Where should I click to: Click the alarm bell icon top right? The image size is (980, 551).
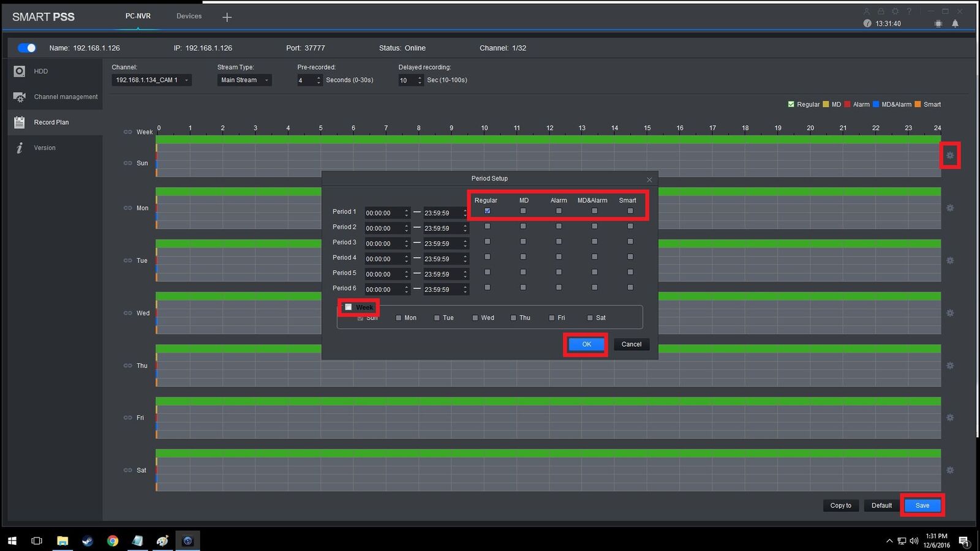955,24
